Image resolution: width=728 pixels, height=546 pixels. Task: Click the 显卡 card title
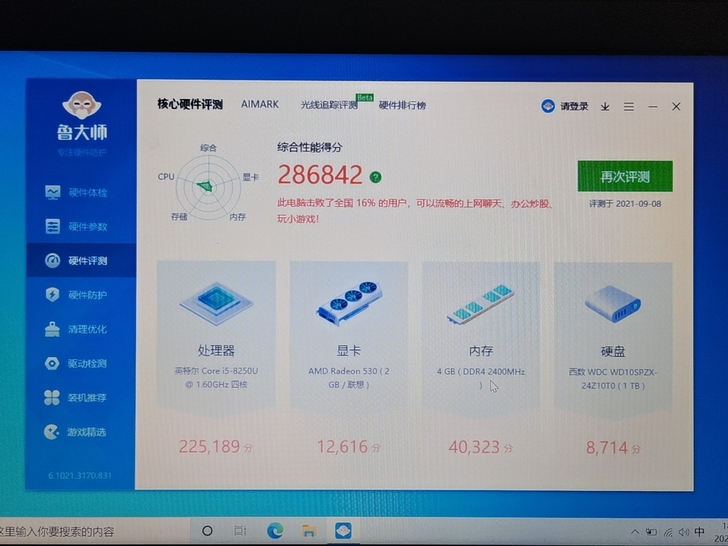[x=349, y=351]
